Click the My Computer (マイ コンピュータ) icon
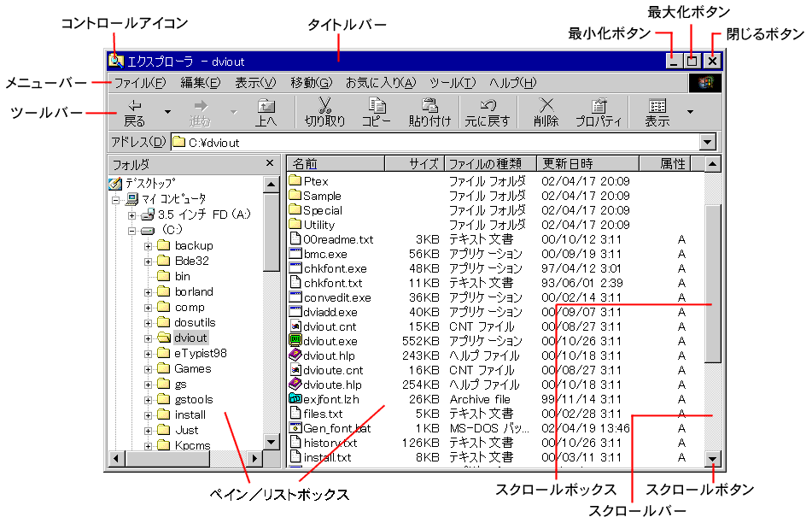812x523 pixels. [132, 199]
